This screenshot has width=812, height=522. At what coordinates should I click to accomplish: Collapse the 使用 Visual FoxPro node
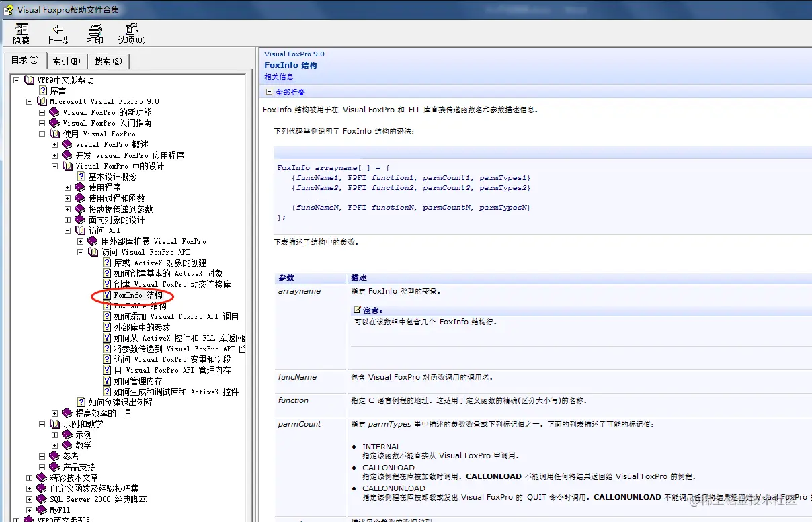point(42,134)
